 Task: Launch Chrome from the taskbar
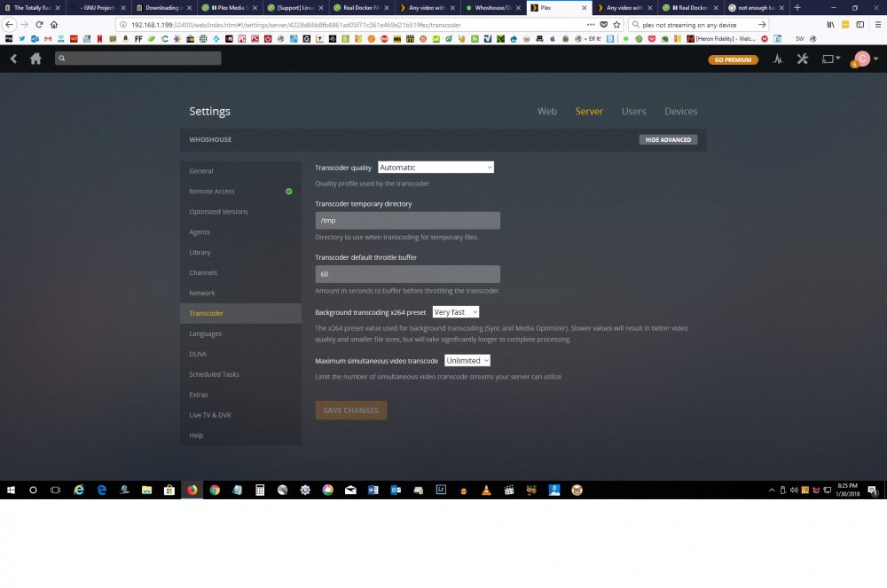[215, 490]
